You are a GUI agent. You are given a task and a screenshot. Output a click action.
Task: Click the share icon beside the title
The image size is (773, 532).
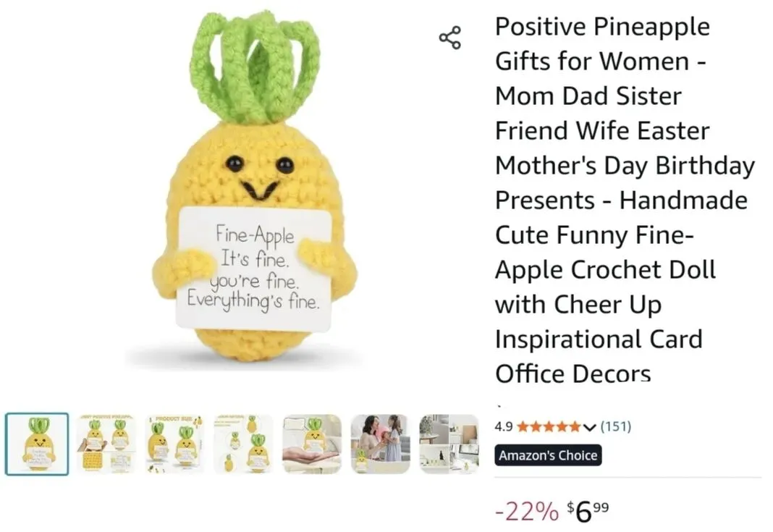(x=449, y=38)
